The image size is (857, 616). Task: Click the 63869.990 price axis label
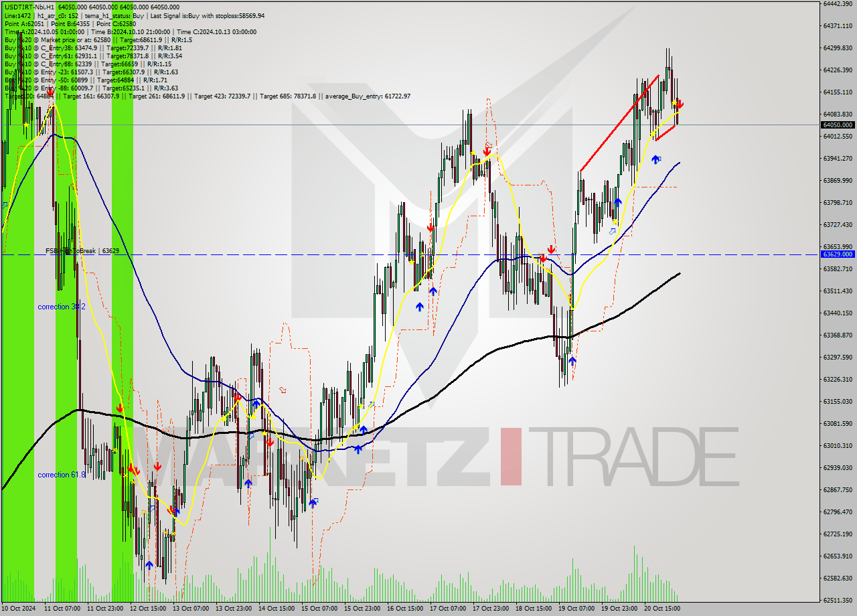coord(838,180)
